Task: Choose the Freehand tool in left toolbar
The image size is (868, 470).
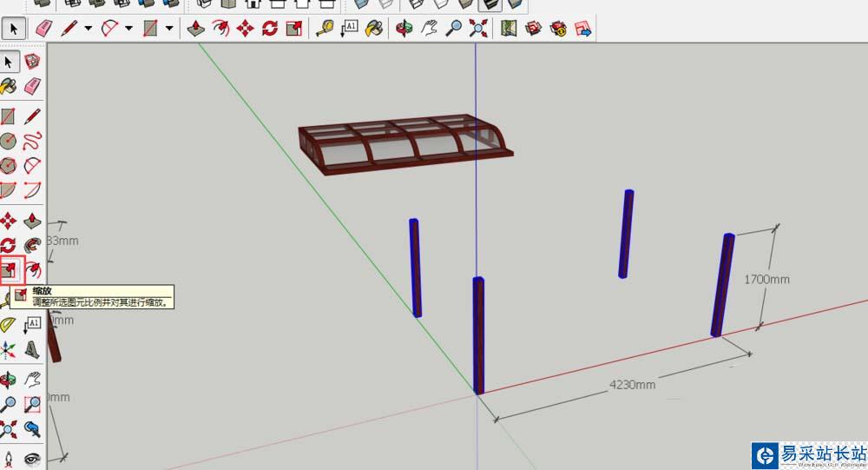Action: coord(32,141)
